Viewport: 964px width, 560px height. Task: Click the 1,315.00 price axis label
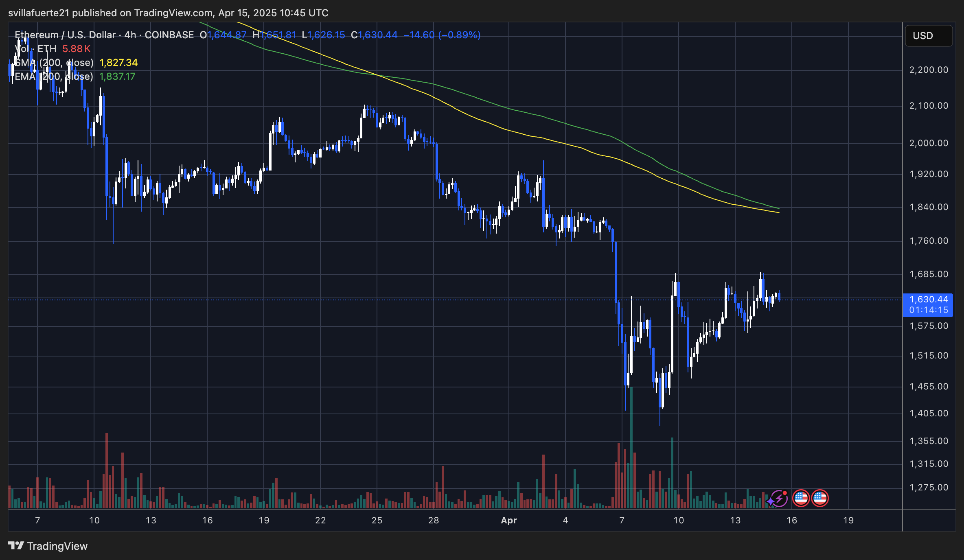929,464
